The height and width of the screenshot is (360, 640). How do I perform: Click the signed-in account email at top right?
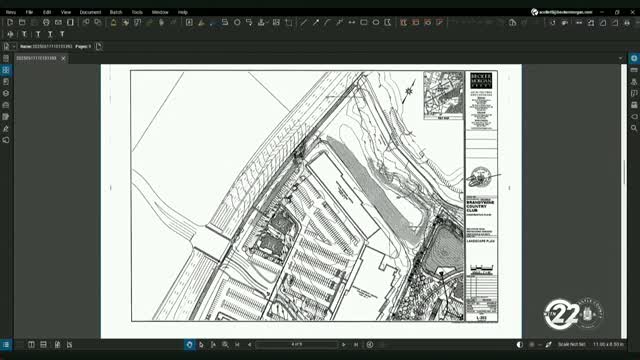pyautogui.click(x=565, y=12)
